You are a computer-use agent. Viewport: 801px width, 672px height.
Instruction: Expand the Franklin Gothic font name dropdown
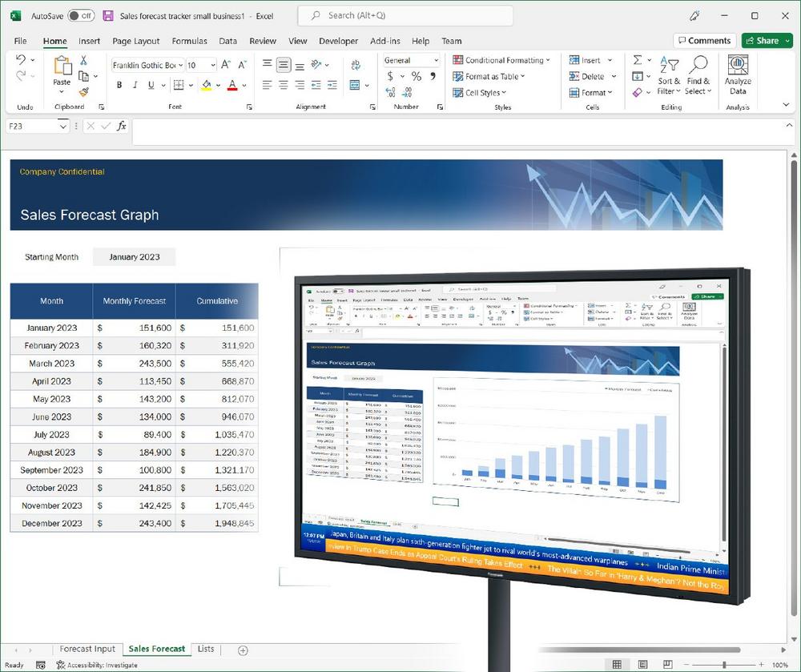181,66
